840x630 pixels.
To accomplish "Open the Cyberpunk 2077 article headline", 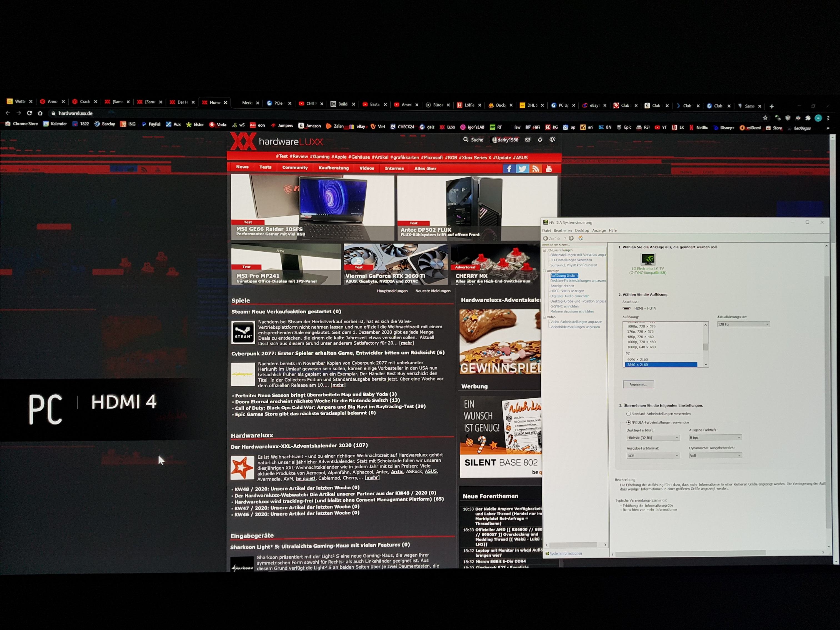I will pos(337,353).
